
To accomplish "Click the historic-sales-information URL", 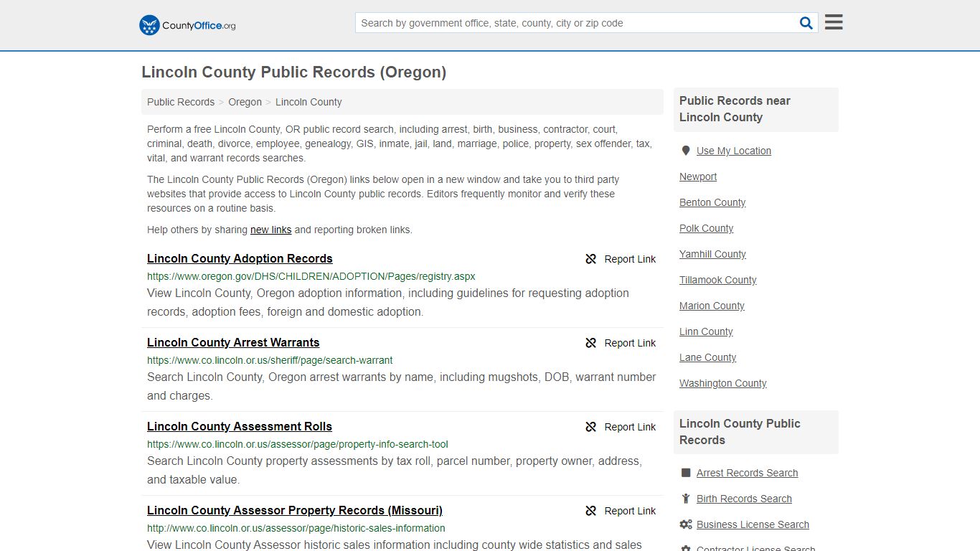I will [296, 528].
